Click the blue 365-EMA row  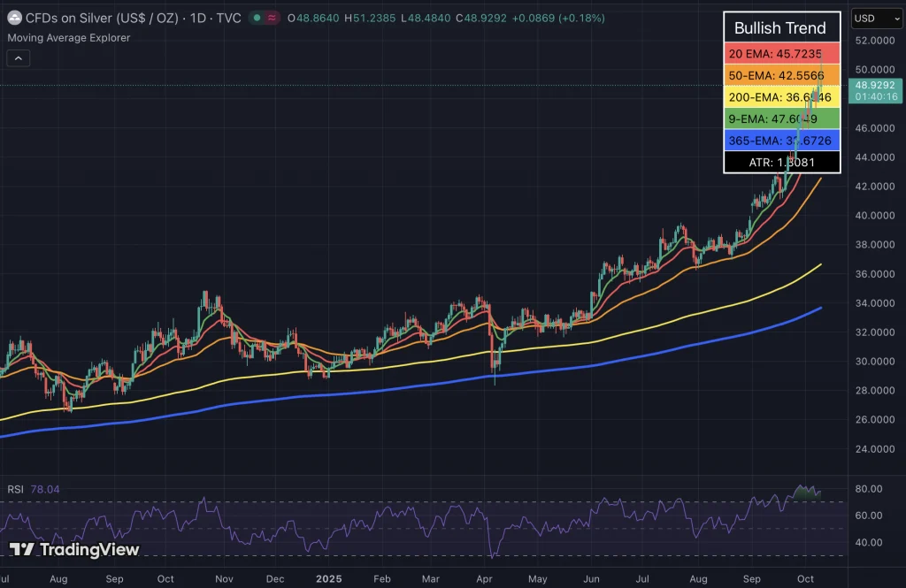(x=781, y=140)
